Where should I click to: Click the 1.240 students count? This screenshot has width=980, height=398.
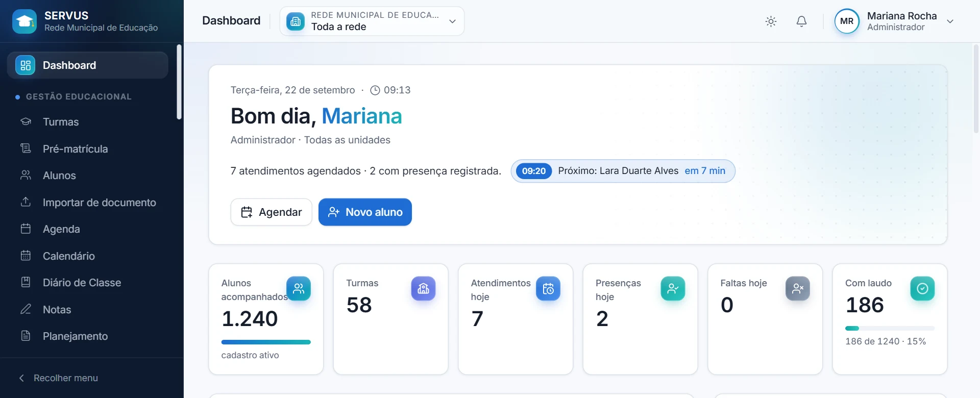click(x=250, y=319)
